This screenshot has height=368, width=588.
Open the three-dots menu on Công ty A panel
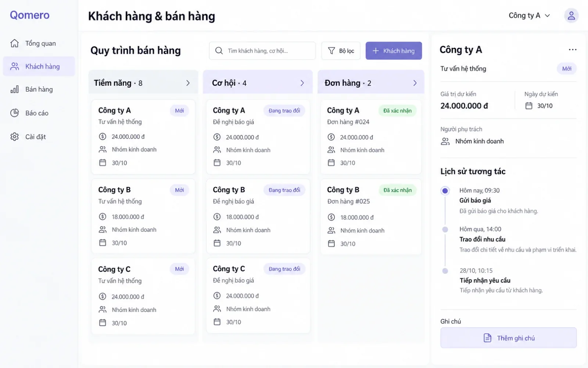572,50
